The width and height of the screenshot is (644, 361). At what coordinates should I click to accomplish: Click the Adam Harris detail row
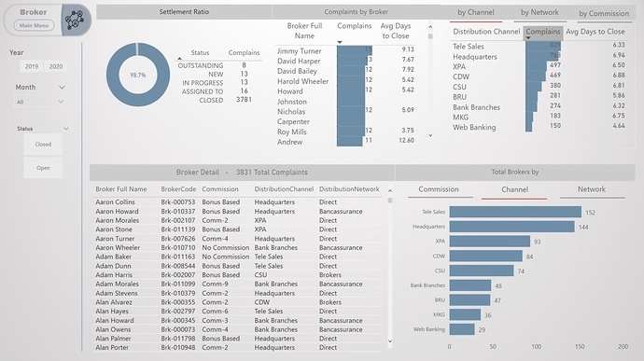pyautogui.click(x=238, y=275)
